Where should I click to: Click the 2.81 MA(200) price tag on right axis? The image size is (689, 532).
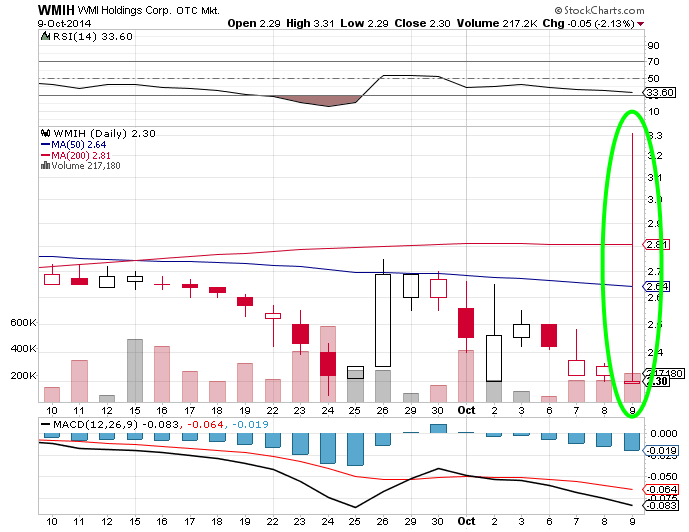pyautogui.click(x=656, y=244)
